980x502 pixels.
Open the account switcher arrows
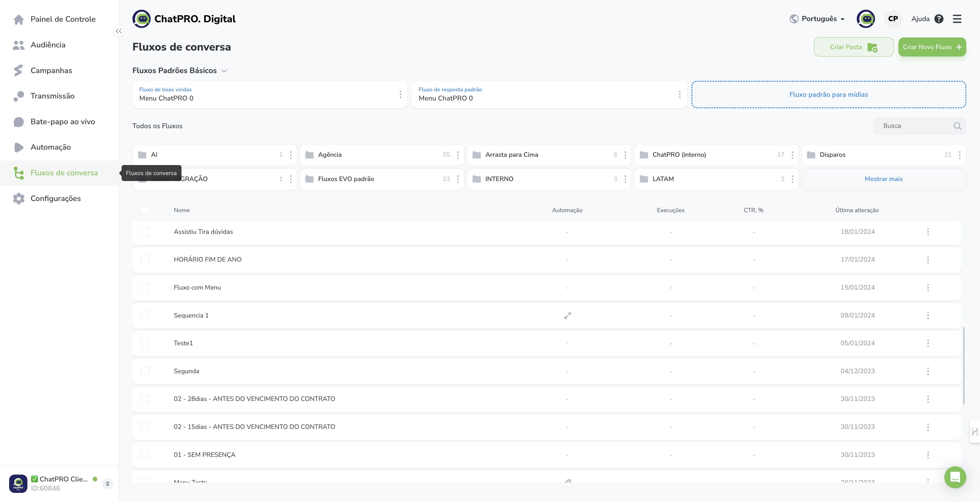[108, 484]
